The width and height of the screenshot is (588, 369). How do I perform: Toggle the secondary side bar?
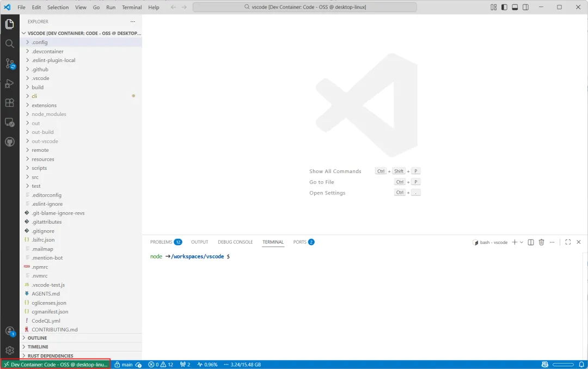pos(526,7)
